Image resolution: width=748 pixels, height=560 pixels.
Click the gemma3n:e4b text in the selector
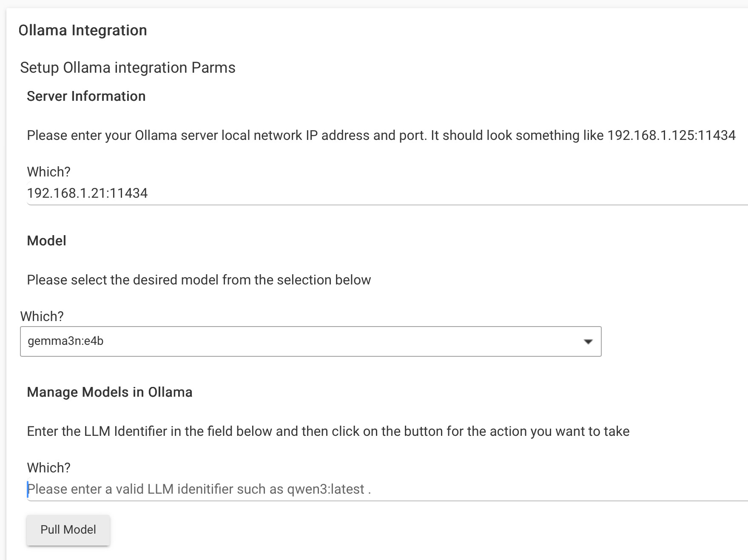(65, 341)
